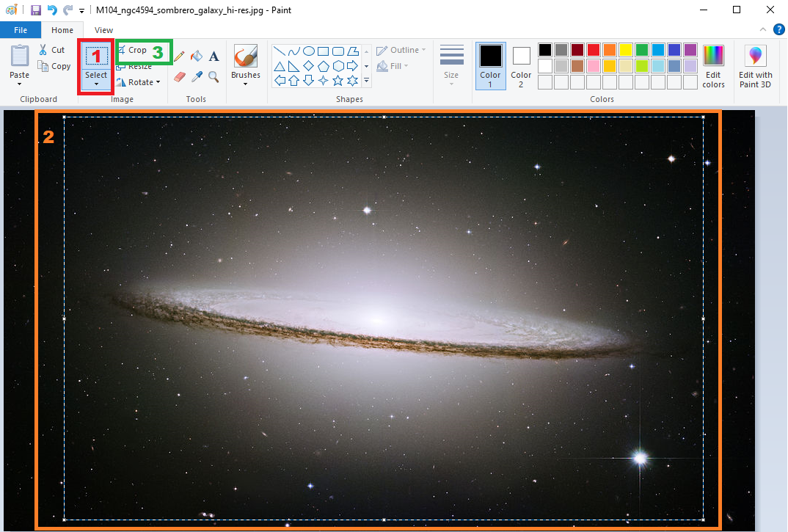Choose the Right arrow shape
Screen dimensions: 788x532
point(353,66)
